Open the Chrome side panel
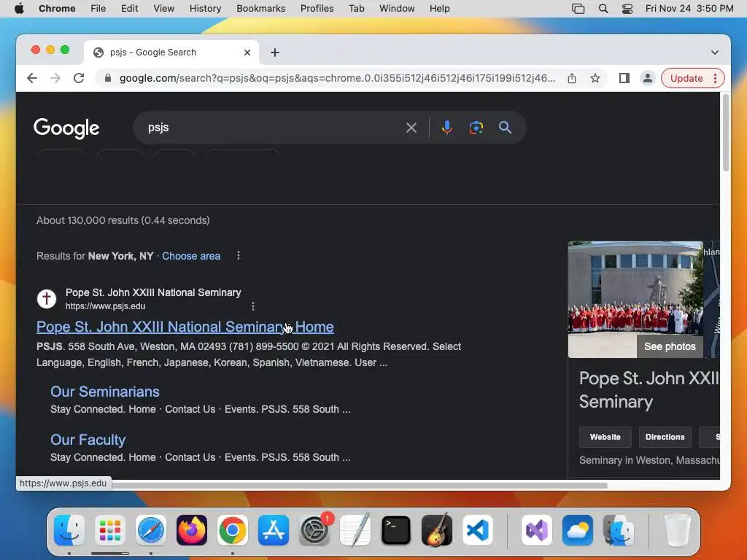The height and width of the screenshot is (560, 747). [624, 78]
